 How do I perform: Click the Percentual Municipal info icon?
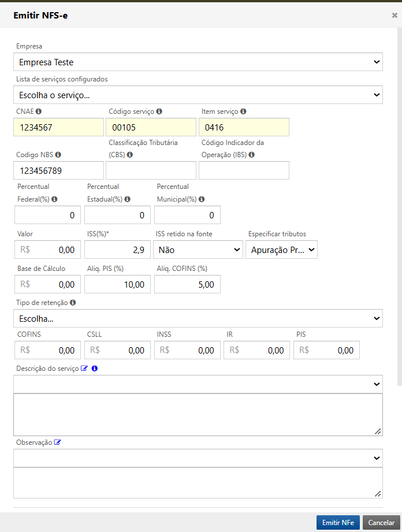point(202,199)
